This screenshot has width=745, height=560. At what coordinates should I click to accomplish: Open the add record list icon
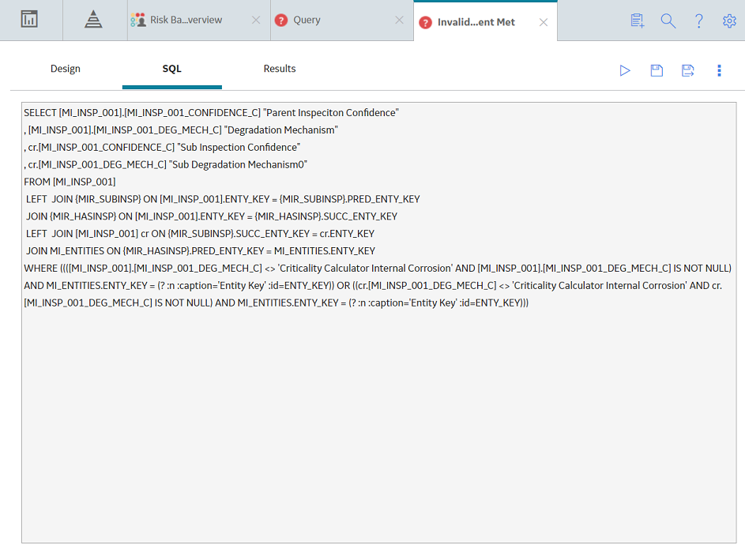point(637,21)
